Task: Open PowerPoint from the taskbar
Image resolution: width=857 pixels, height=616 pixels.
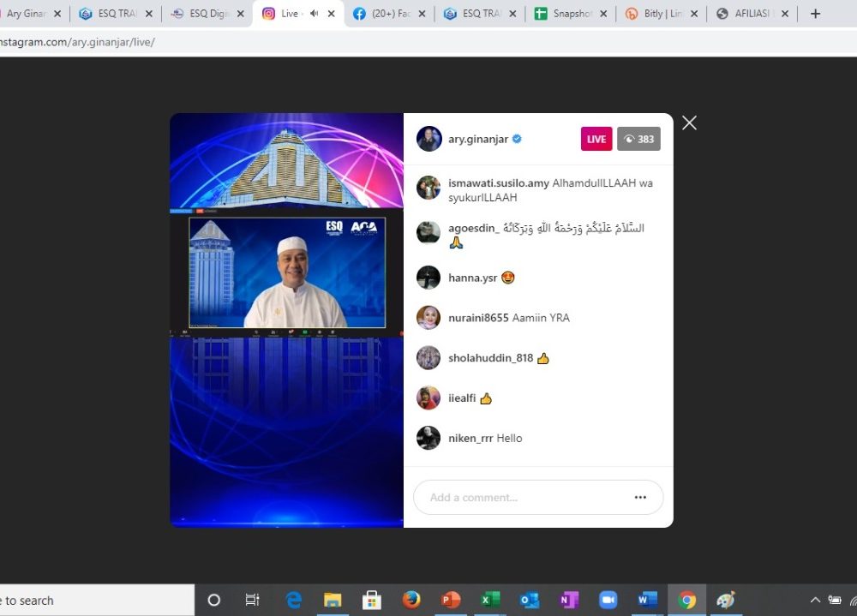Action: (451, 600)
